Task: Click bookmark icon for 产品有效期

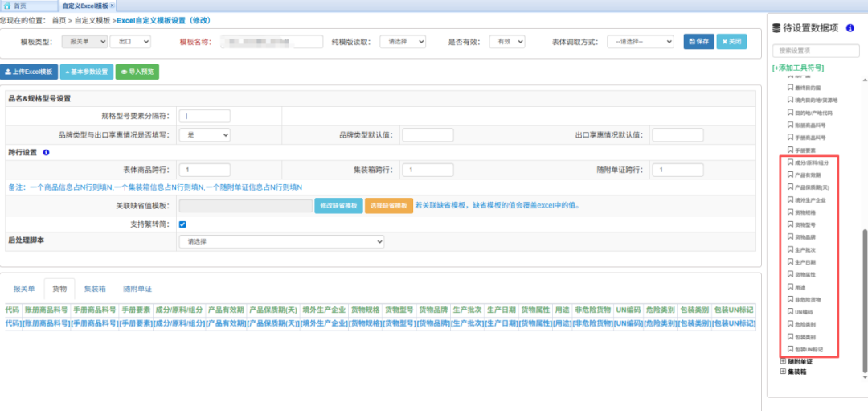Action: [790, 175]
